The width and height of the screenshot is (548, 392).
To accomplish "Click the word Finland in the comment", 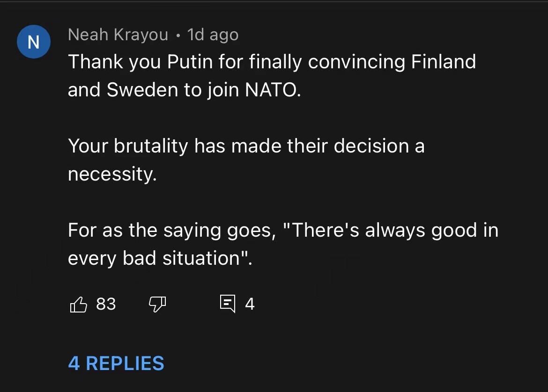I will tap(443, 62).
